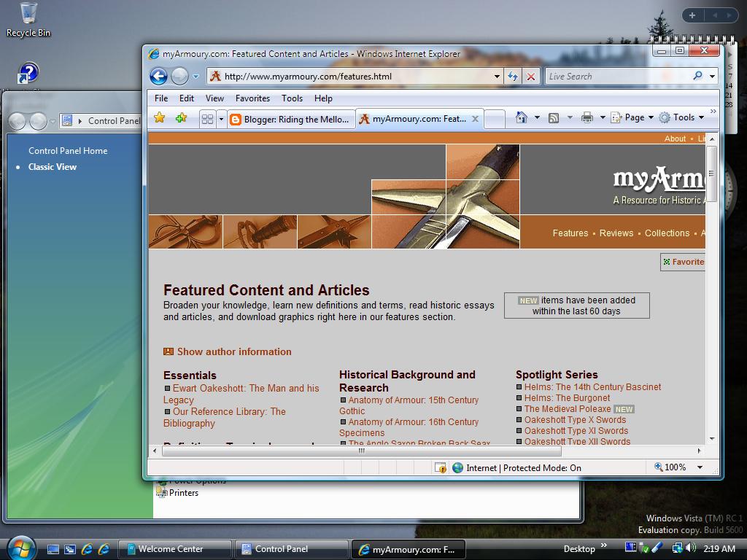Open Our Reference Library: The Bibliography link
747x560 pixels.
click(x=225, y=417)
